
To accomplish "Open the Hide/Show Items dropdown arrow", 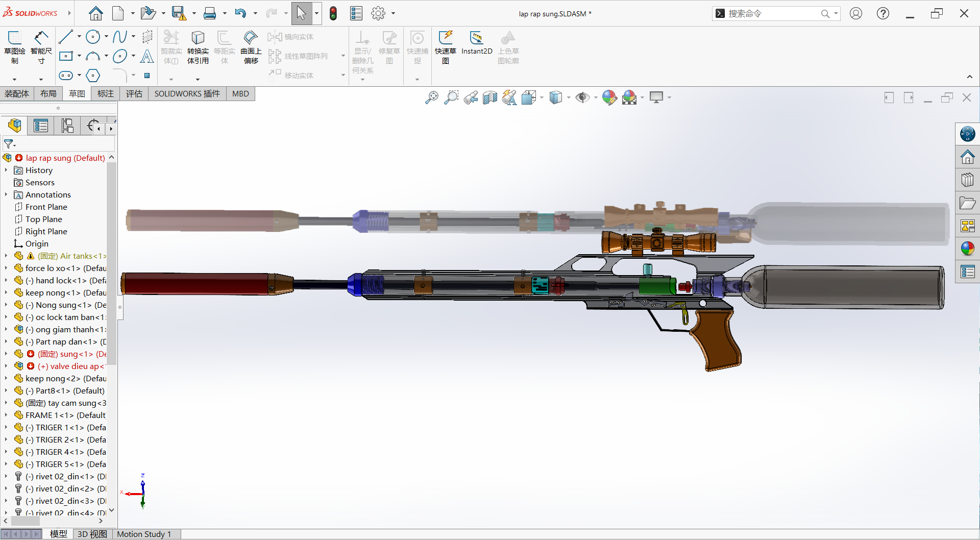I will coord(596,97).
